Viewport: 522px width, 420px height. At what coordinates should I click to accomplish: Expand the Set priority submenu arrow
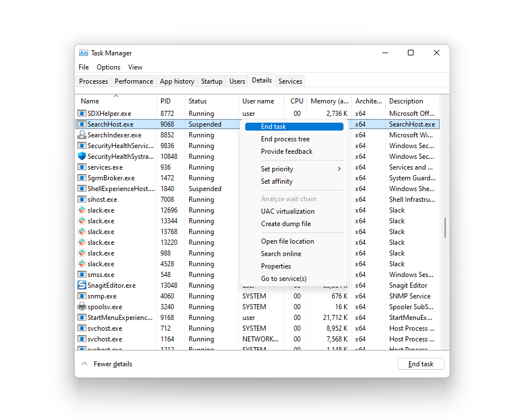339,169
